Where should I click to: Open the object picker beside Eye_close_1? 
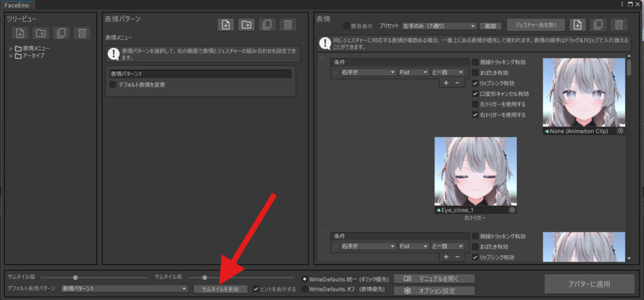[x=512, y=210]
